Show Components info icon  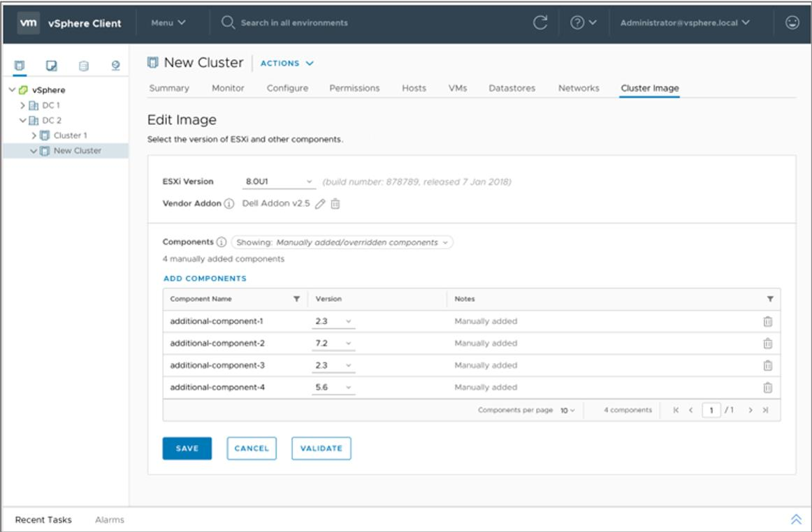221,242
